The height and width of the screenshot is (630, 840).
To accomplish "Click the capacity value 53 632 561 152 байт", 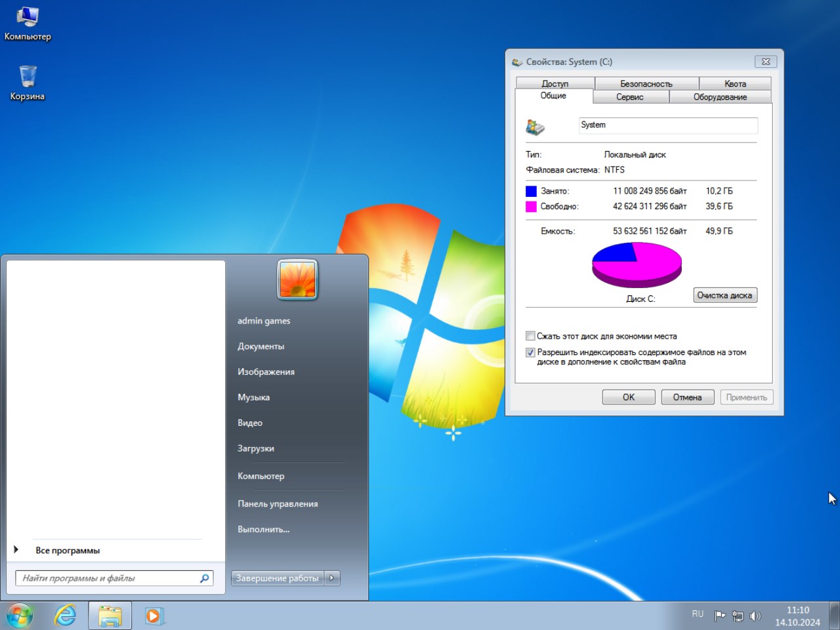I will click(650, 231).
